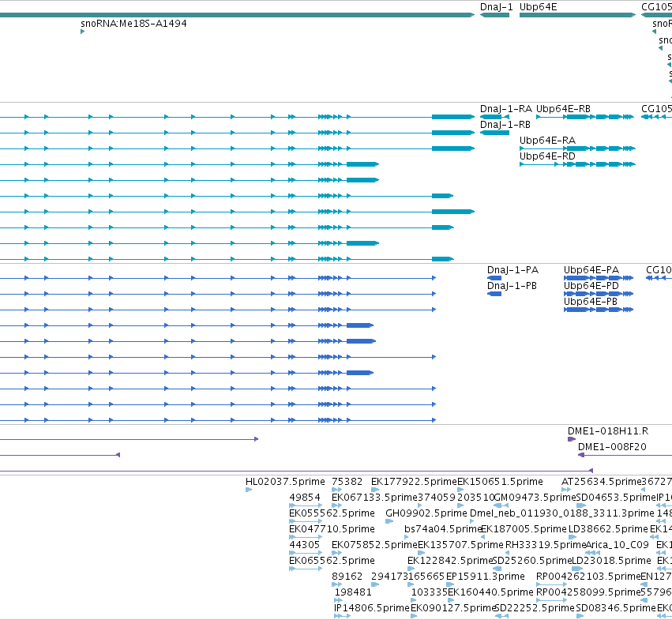This screenshot has height=620, width=672.
Task: Select the 103335 feature label
Action: [430, 592]
